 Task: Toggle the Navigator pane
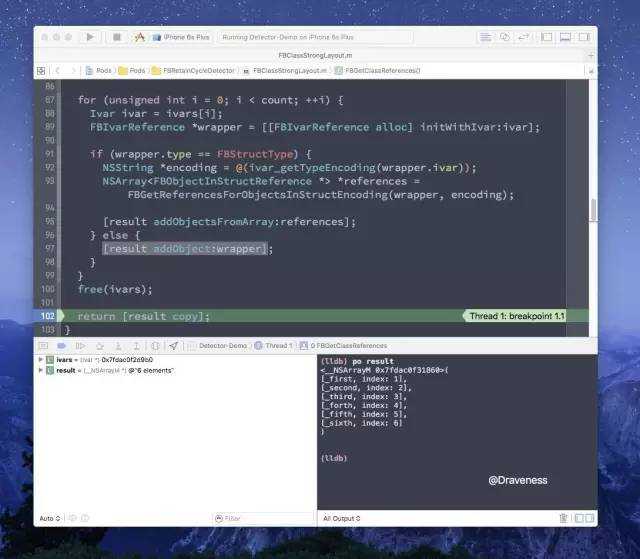[x=547, y=37]
